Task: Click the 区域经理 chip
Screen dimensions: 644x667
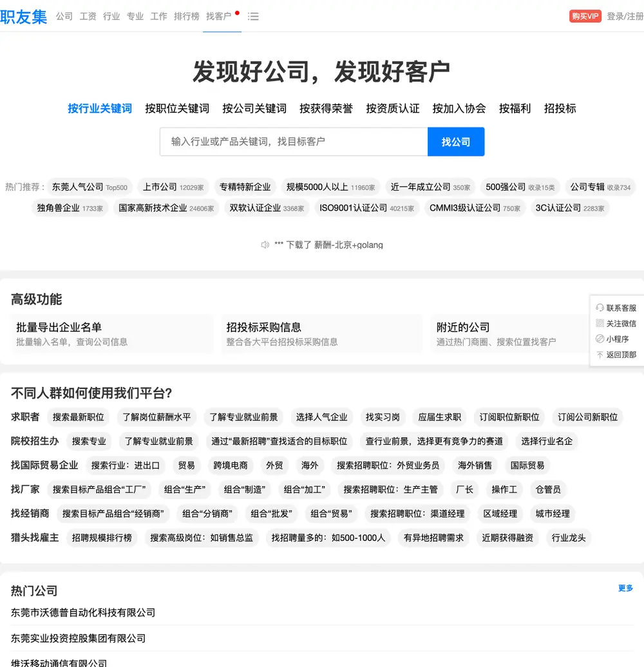Action: coord(500,514)
